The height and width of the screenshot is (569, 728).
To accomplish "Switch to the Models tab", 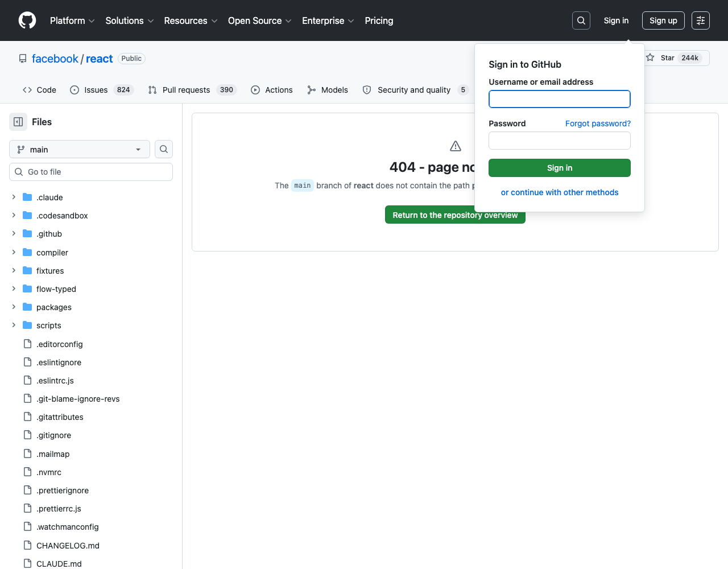I will [328, 90].
